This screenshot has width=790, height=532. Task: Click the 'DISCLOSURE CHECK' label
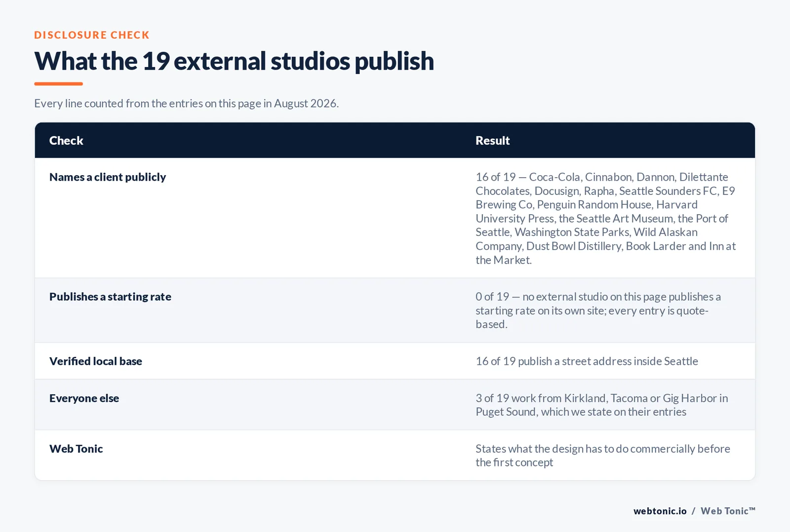(x=92, y=35)
